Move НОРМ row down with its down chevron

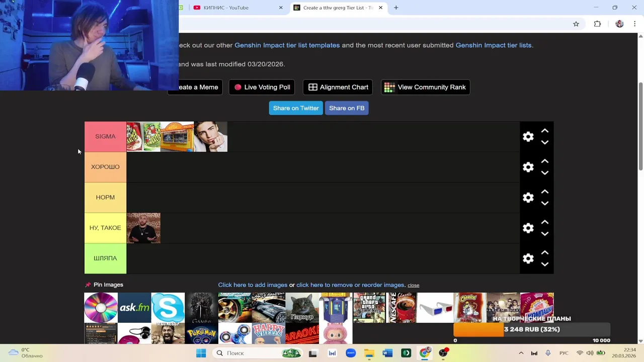pyautogui.click(x=544, y=203)
